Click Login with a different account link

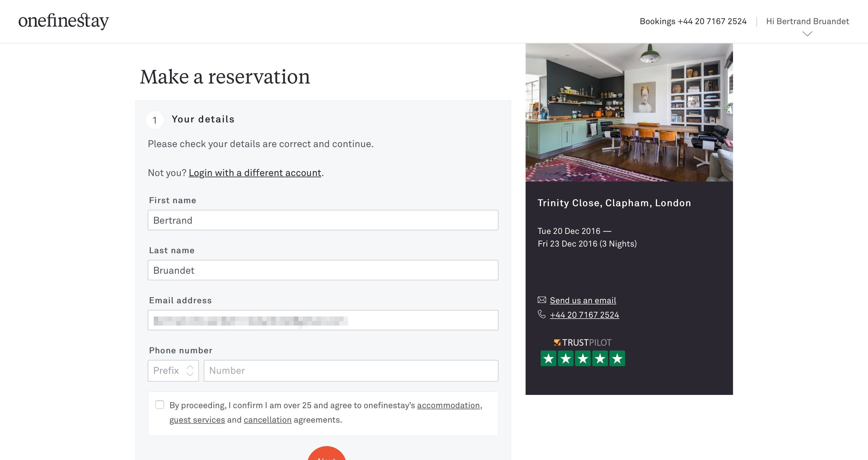255,173
